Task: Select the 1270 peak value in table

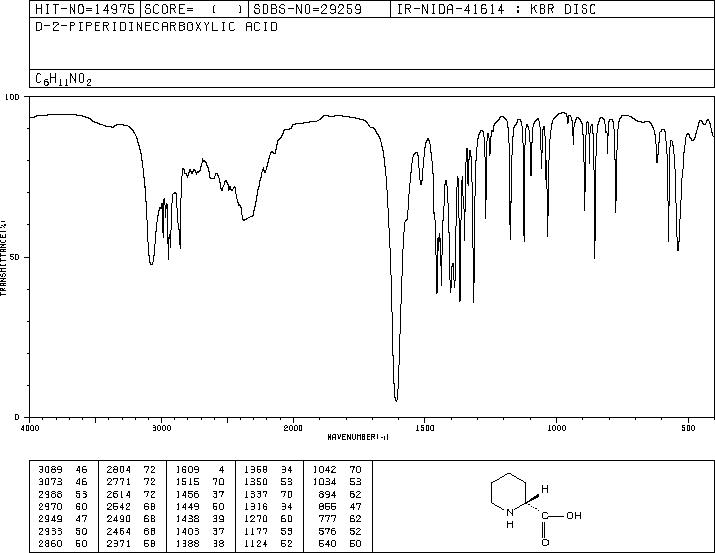Action: pyautogui.click(x=256, y=519)
